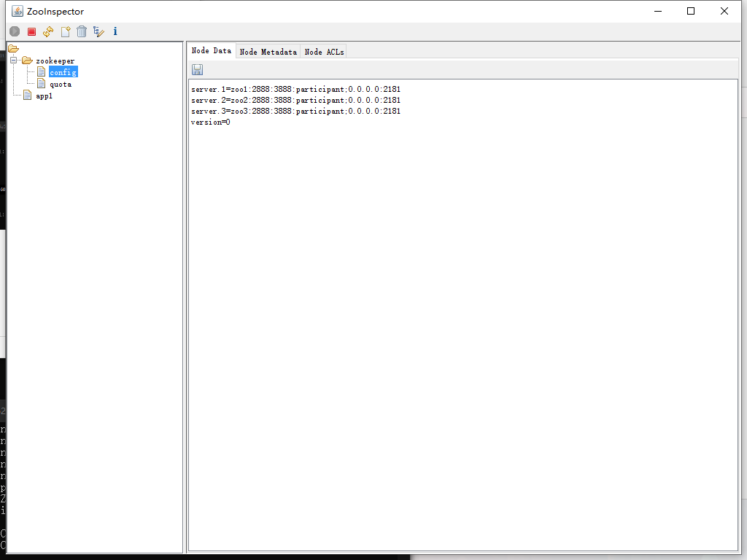This screenshot has width=747, height=560.
Task: Open the Node ACLs tab
Action: (x=324, y=52)
